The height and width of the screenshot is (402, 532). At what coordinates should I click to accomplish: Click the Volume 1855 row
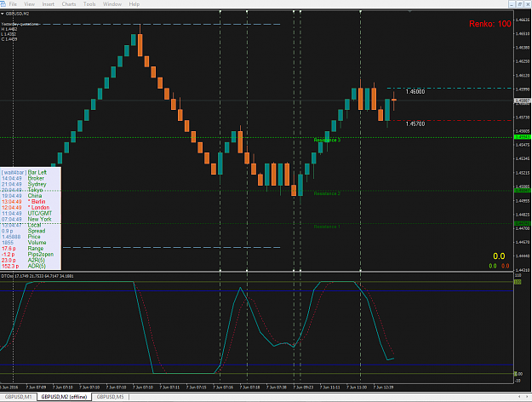(x=24, y=243)
